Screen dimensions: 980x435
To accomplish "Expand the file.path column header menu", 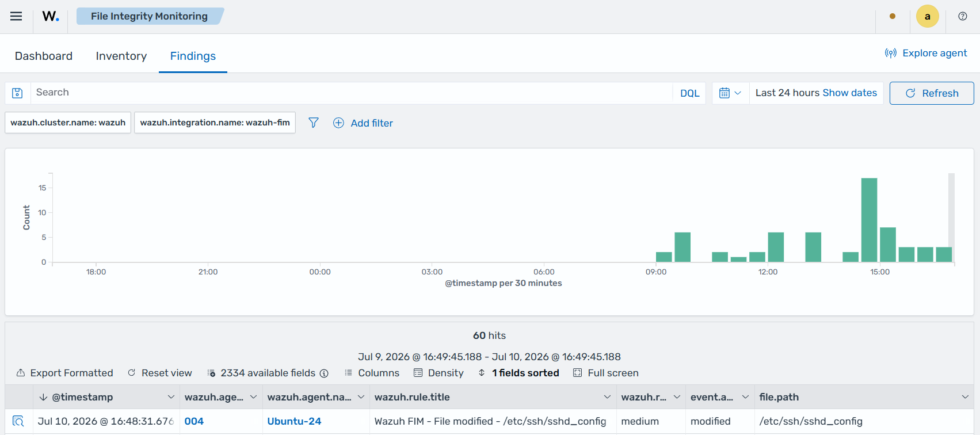I will click(965, 397).
